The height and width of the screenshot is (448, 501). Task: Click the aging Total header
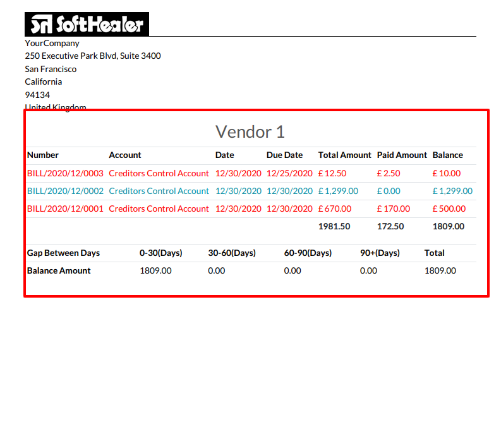tap(434, 253)
